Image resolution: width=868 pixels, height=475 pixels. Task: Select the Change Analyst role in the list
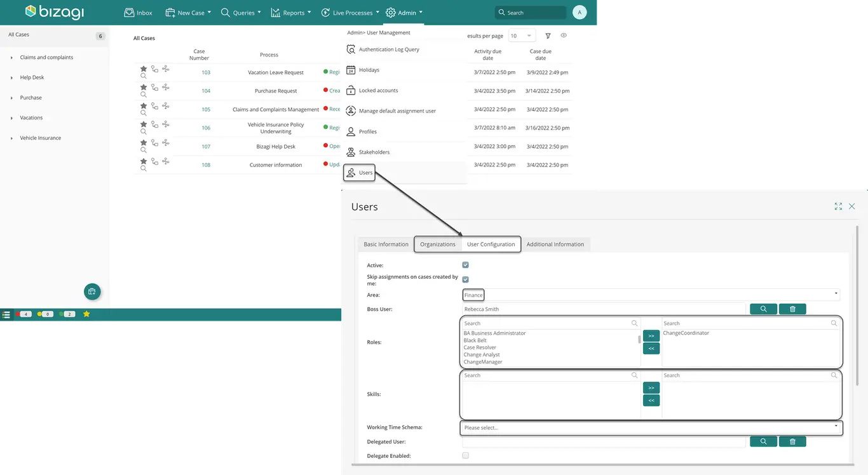[482, 355]
